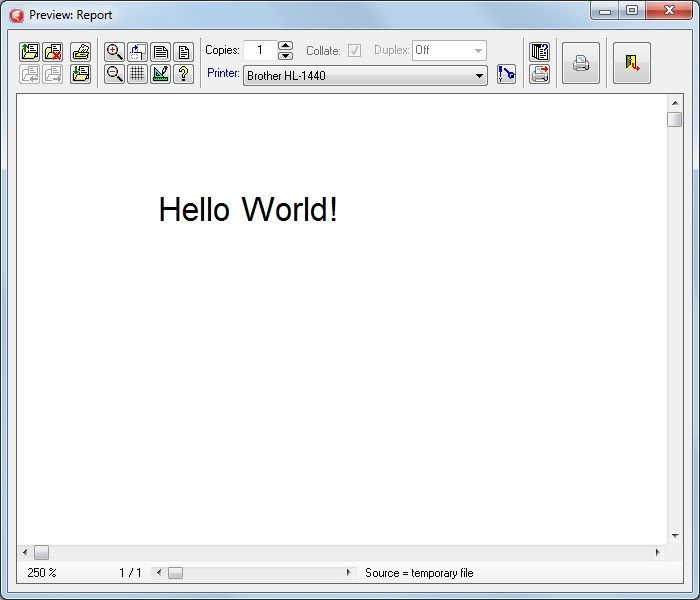Click the ruler and pencil measure icon
This screenshot has width=700, height=600.
pos(160,74)
